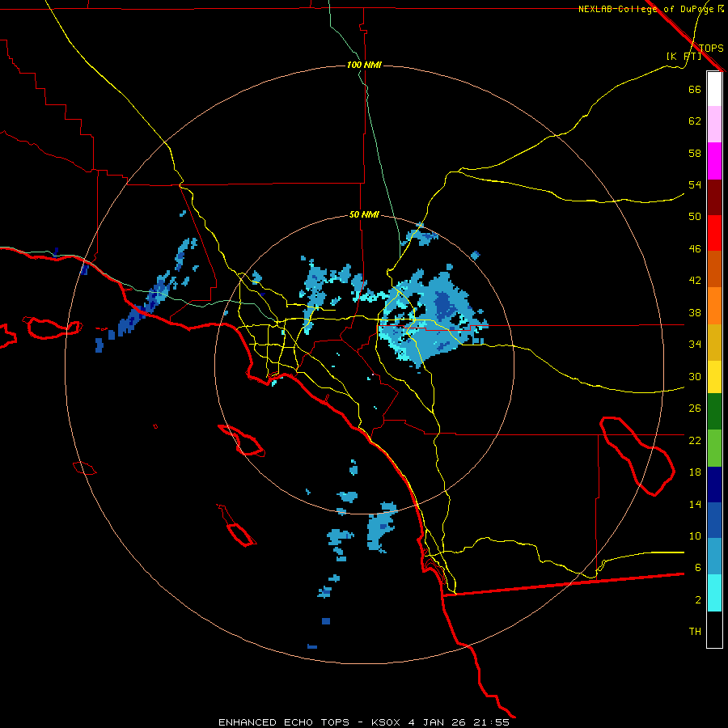
Task: Click the light pink swatch between 62 and 58
Action: [714, 124]
